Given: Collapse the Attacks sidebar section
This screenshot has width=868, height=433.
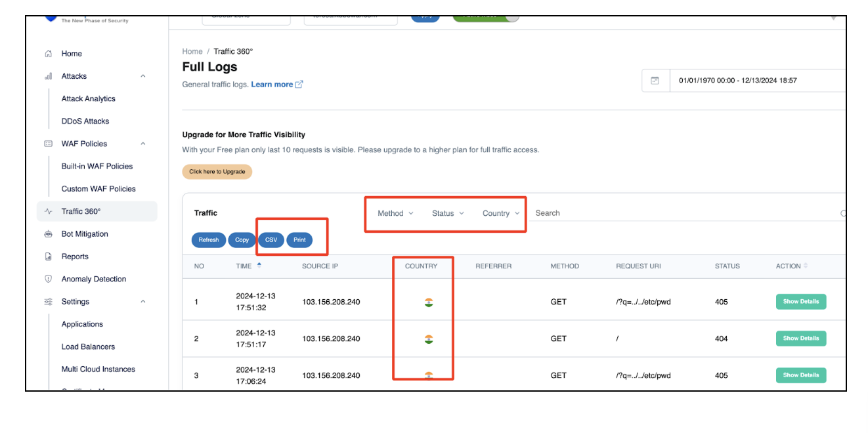Looking at the screenshot, I should coord(143,76).
